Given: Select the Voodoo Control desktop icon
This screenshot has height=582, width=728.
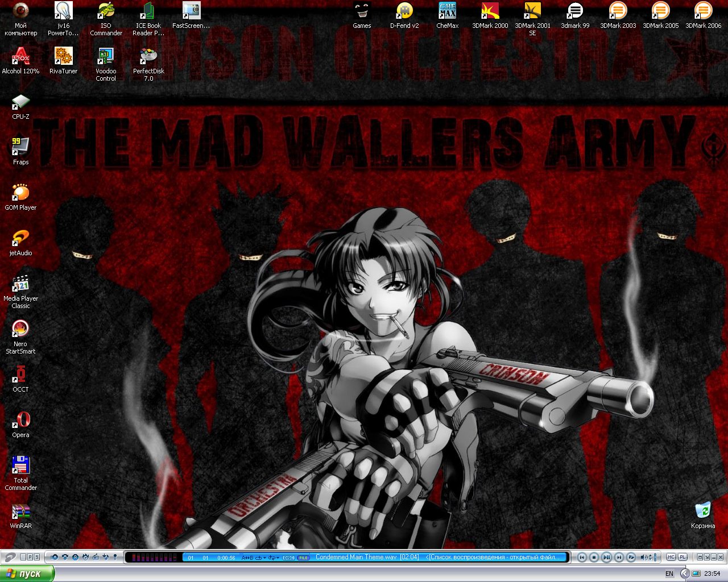Looking at the screenshot, I should (x=106, y=64).
